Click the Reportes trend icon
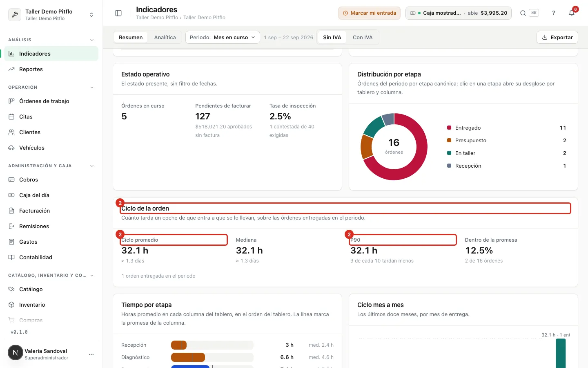The width and height of the screenshot is (588, 368). click(x=11, y=69)
